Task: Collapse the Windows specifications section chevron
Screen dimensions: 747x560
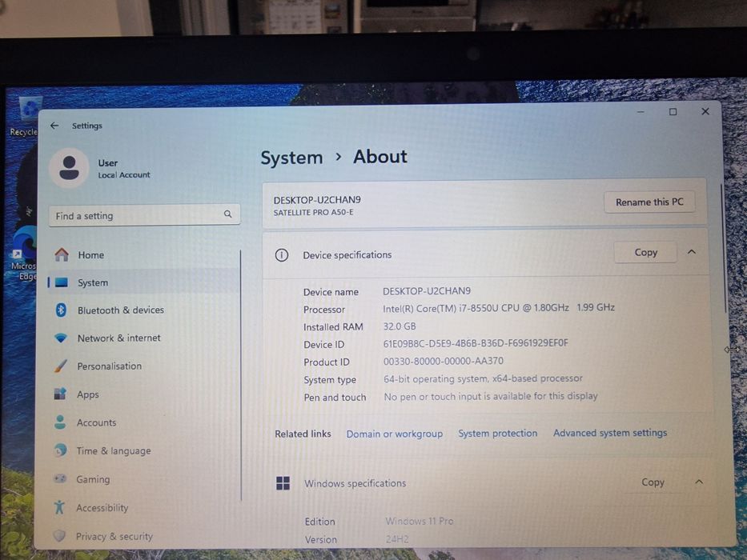Action: click(699, 482)
